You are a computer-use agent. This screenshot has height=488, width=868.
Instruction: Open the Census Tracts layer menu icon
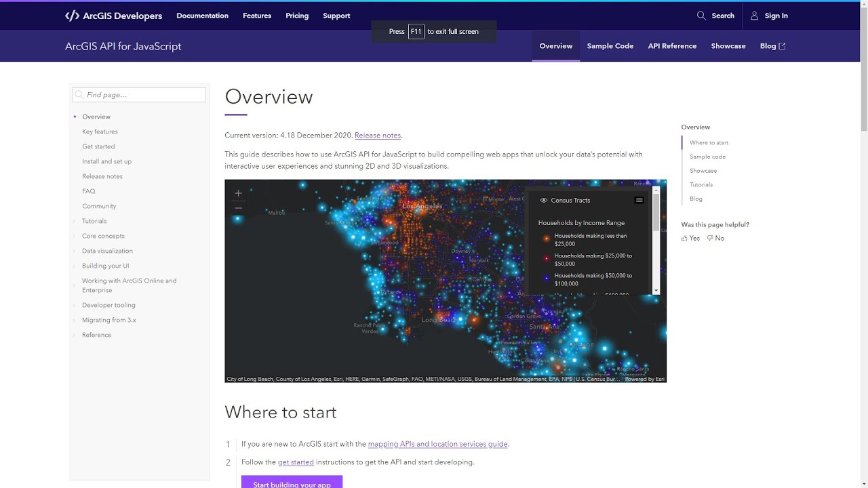pyautogui.click(x=639, y=200)
